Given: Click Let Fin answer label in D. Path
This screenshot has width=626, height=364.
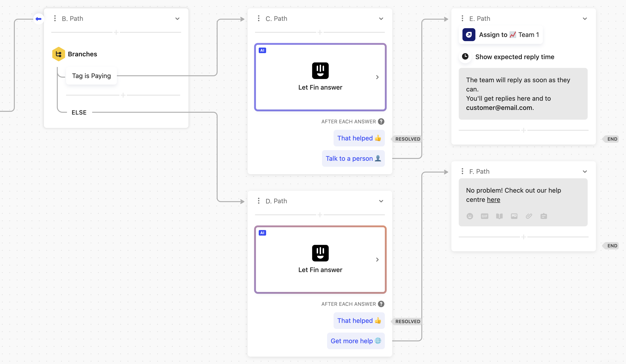Looking at the screenshot, I should tap(320, 270).
